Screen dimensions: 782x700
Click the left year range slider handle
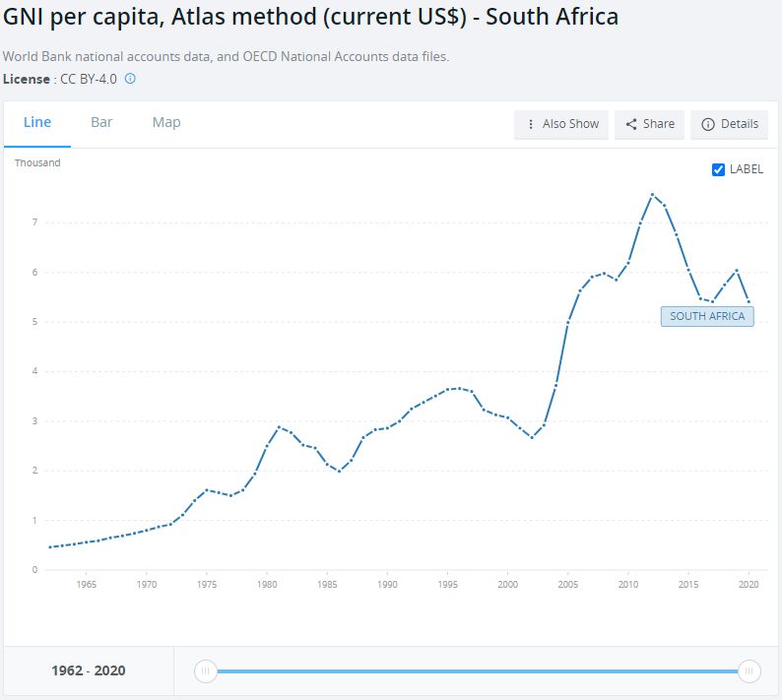[206, 671]
